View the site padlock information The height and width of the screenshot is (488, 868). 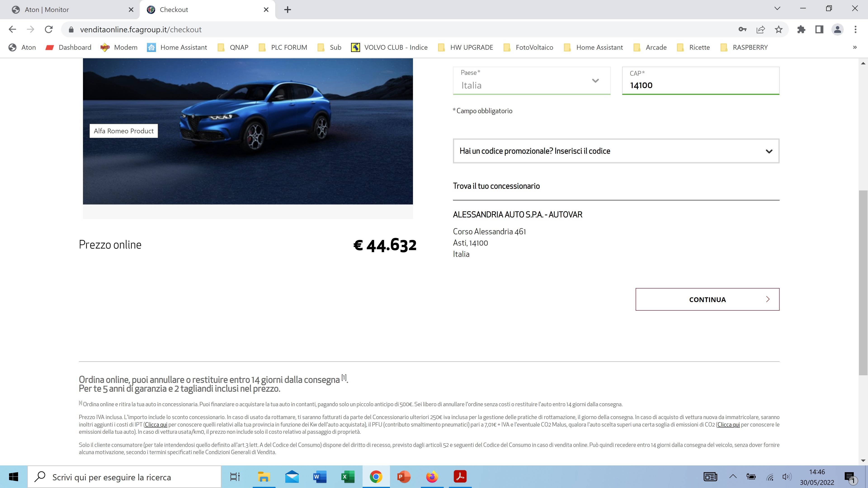[x=71, y=29]
